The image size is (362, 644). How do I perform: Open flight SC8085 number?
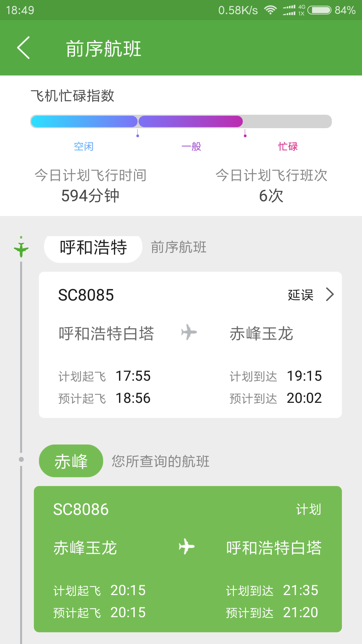pyautogui.click(x=86, y=295)
